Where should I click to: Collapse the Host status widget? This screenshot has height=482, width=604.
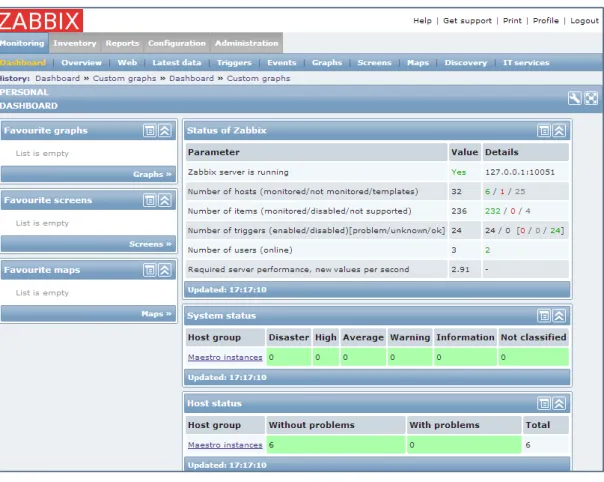(x=559, y=403)
